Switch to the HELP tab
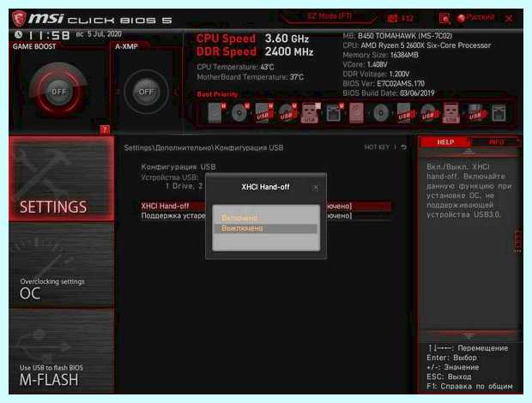Viewport: 532px width, 403px height. 445,142
